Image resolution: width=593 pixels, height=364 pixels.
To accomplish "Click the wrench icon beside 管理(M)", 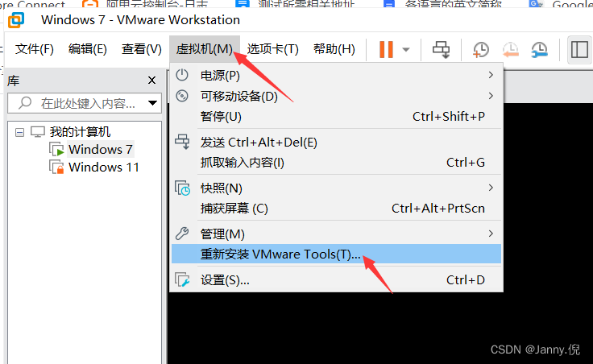I will point(182,234).
